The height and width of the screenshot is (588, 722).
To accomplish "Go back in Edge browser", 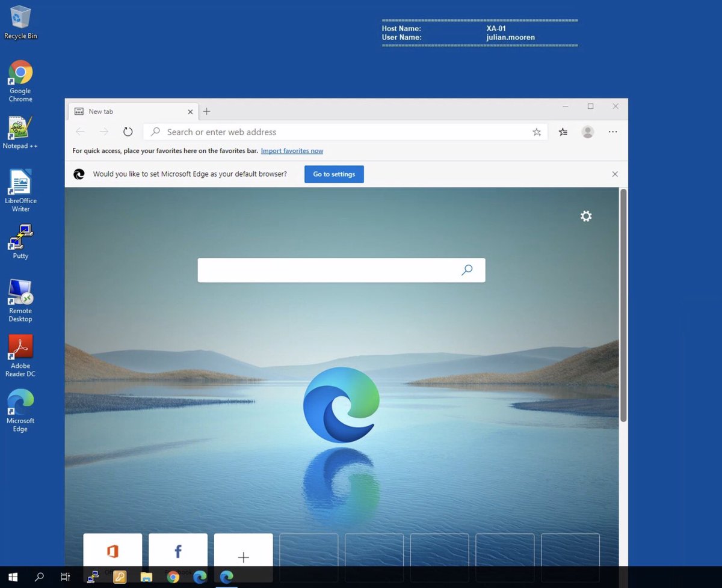I will point(80,132).
